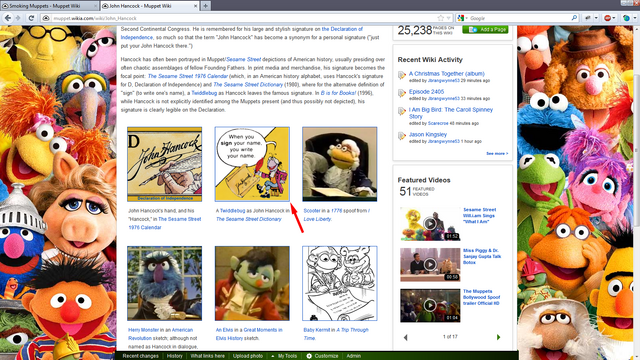Click the Customize gear option

pyautogui.click(x=322, y=356)
